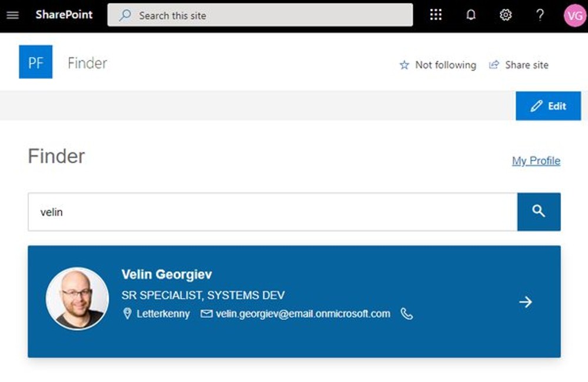The height and width of the screenshot is (382, 588).
Task: Open the help icon
Action: point(539,14)
